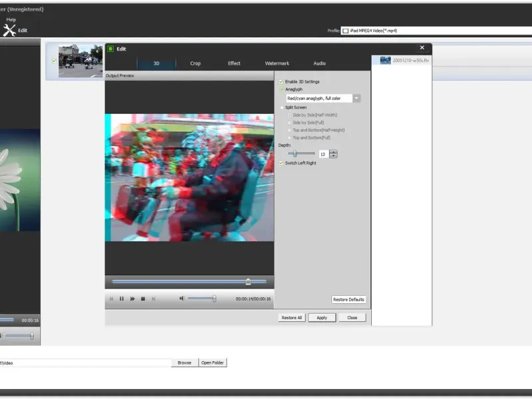Fast forward the preview playback
This screenshot has height=399, width=532.
pos(132,299)
